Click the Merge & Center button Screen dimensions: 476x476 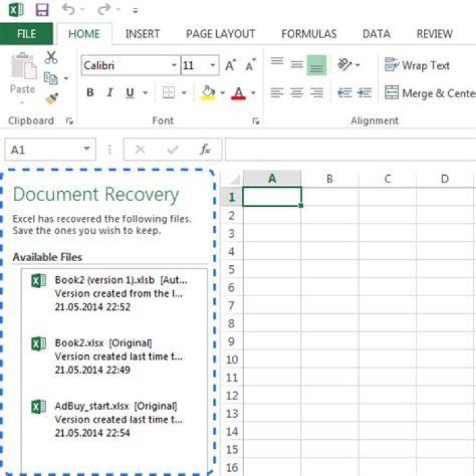pyautogui.click(x=430, y=93)
